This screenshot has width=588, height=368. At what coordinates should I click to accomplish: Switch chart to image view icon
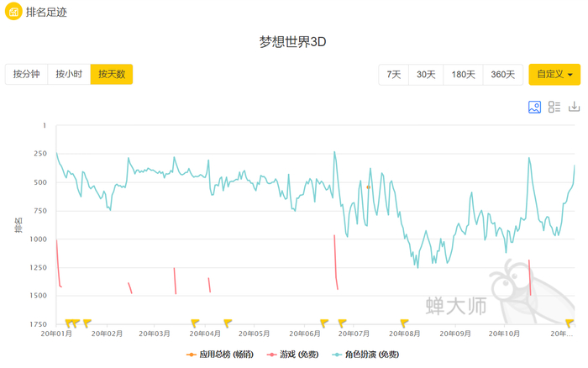tap(534, 107)
